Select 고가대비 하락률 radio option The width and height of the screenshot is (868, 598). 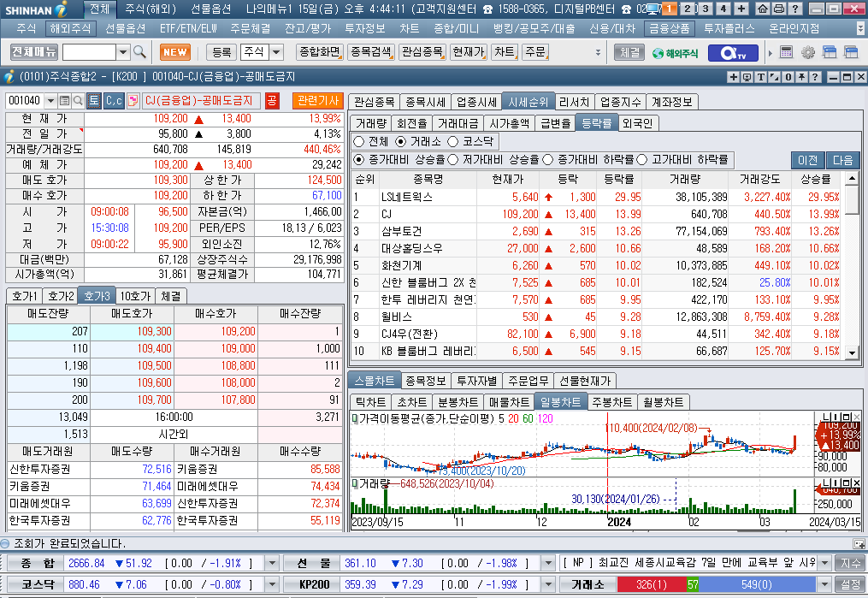pyautogui.click(x=642, y=160)
